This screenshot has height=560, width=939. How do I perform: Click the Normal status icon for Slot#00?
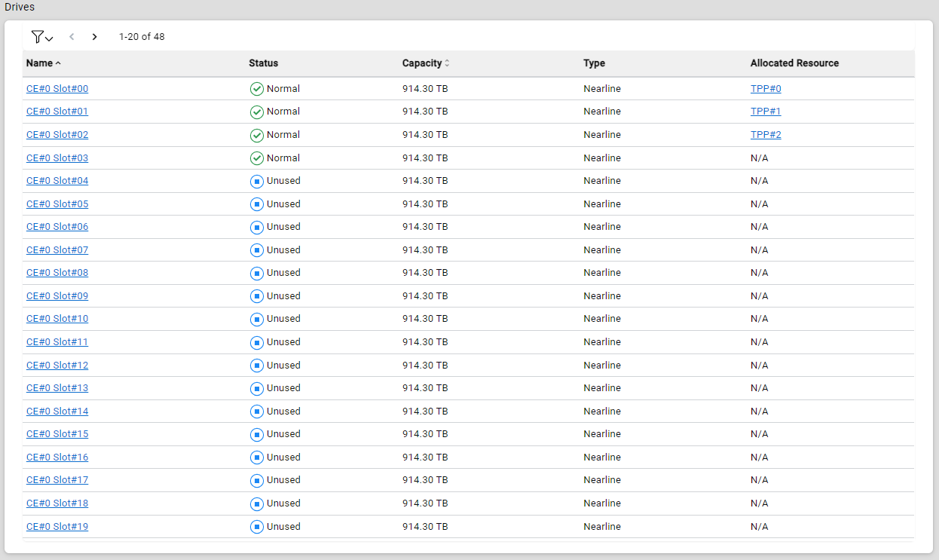[256, 89]
